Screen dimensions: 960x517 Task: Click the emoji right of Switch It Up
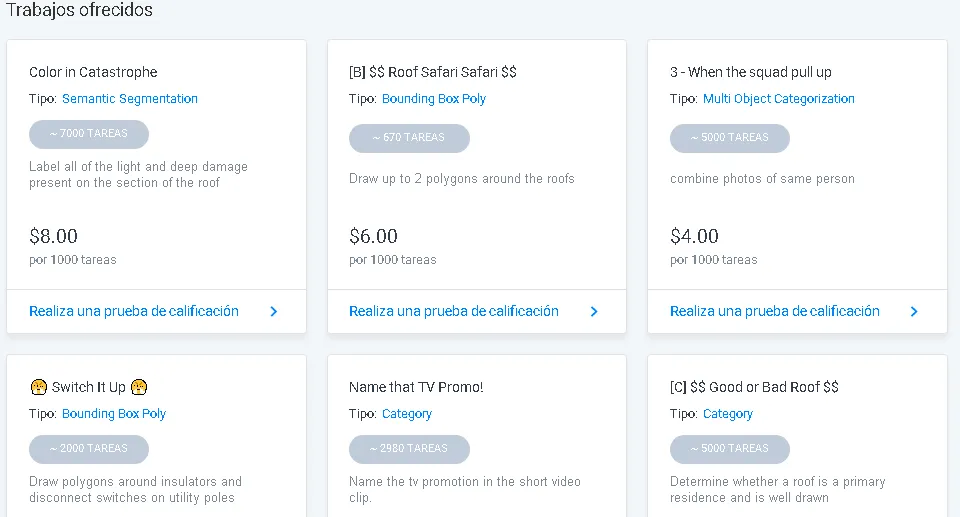tap(139, 387)
